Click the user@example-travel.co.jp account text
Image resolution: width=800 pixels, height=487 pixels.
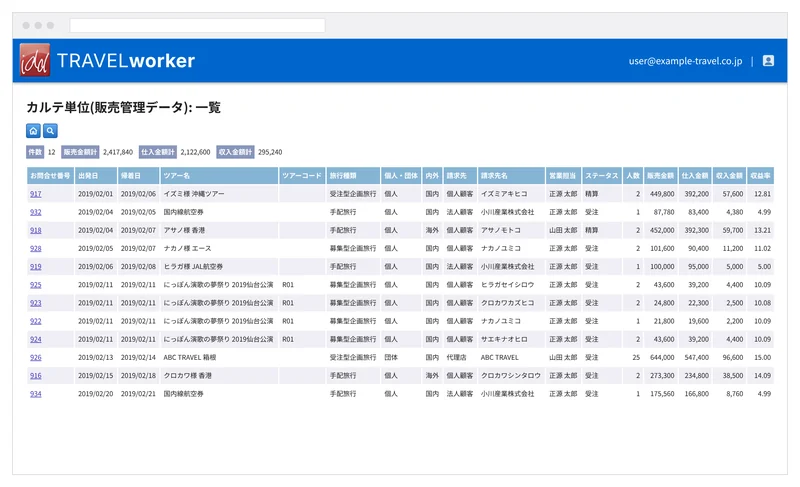(685, 61)
